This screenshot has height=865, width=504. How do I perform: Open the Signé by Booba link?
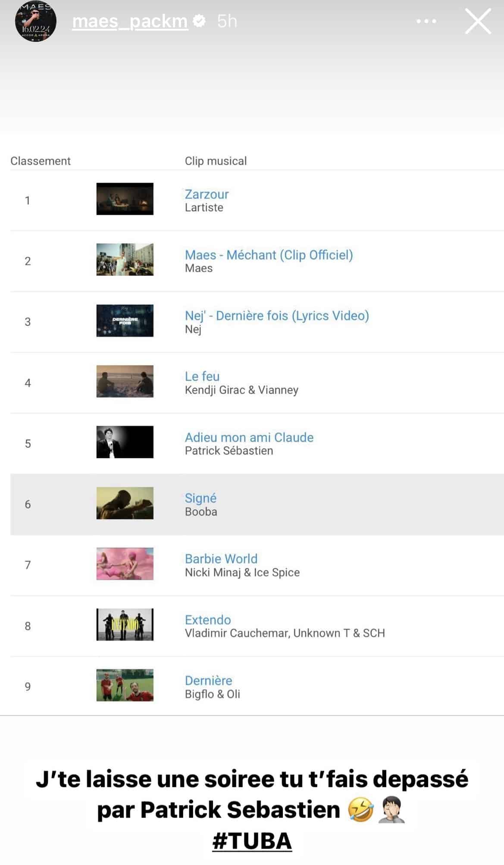200,498
